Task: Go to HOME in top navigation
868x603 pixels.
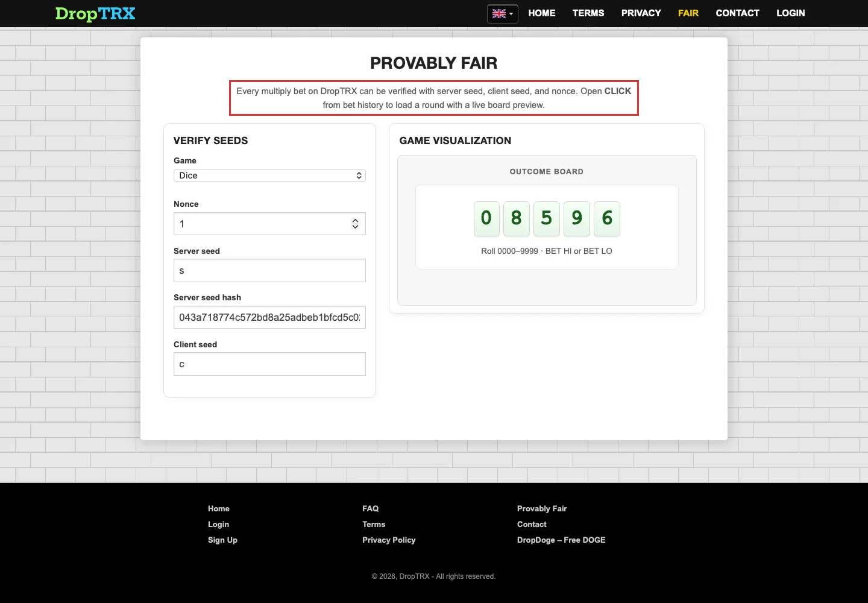Action: click(542, 13)
